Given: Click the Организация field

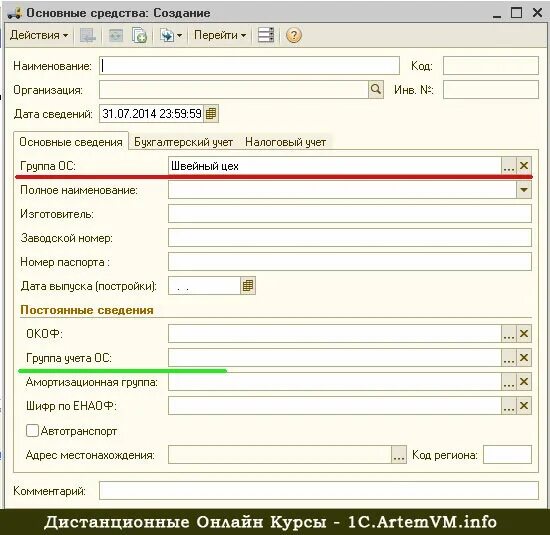Looking at the screenshot, I should point(234,90).
